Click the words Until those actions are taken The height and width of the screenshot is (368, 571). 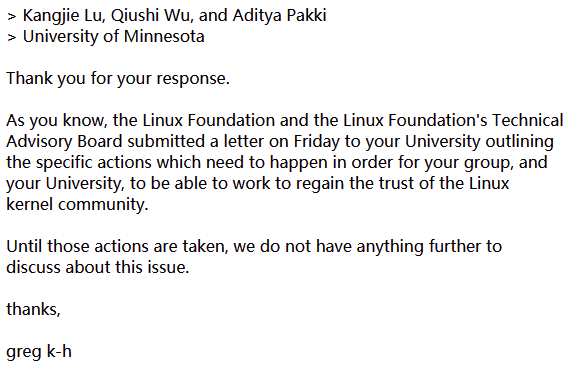[117, 246]
